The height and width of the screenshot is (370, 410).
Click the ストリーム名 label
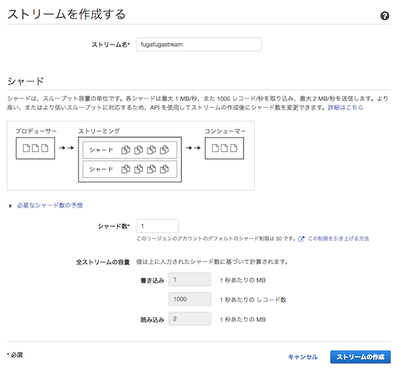[x=111, y=45]
